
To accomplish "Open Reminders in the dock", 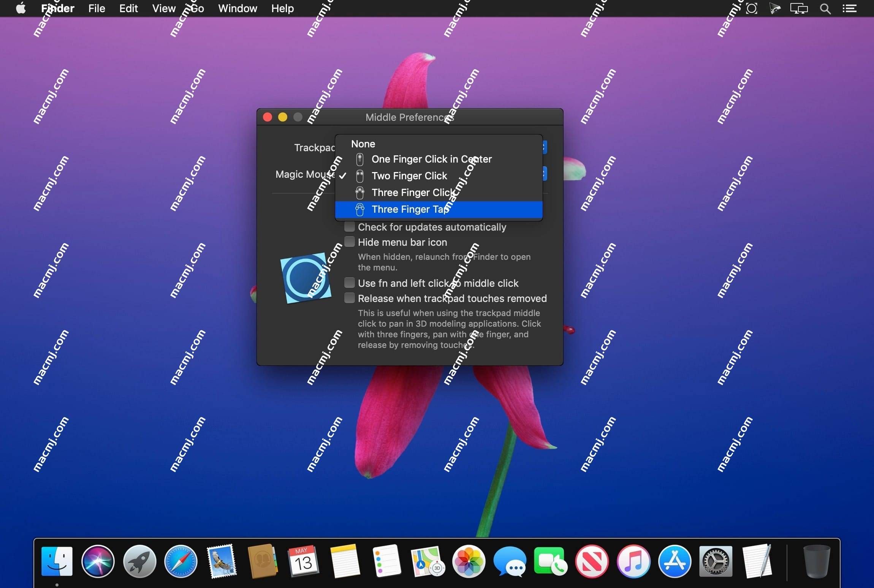I will 386,561.
